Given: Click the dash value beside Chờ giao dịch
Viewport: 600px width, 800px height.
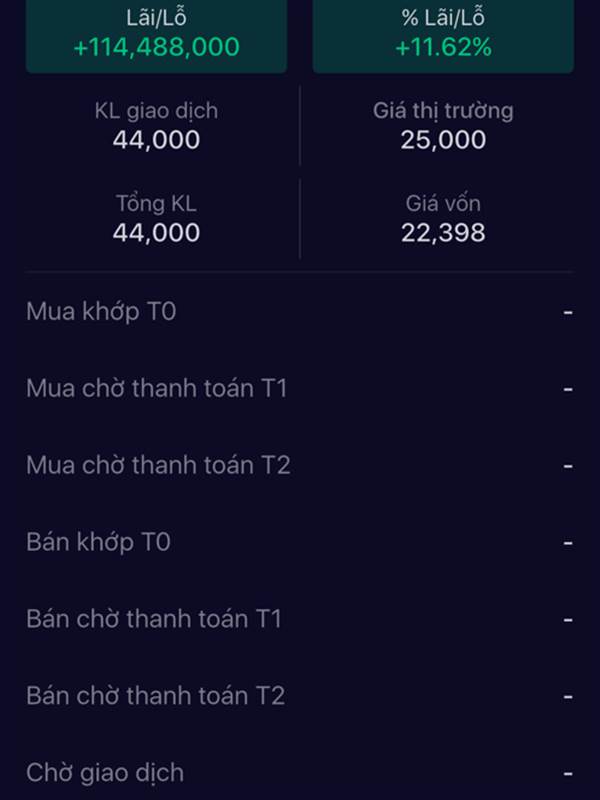Looking at the screenshot, I should pyautogui.click(x=568, y=774).
